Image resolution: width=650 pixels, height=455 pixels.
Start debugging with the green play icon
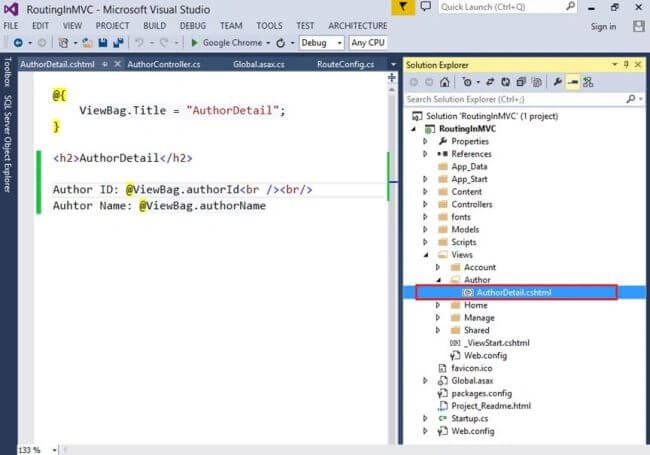(x=194, y=43)
